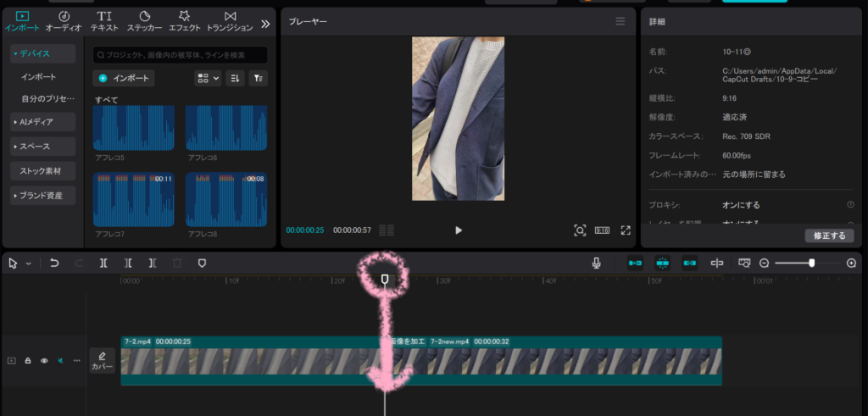Lock the main video track

(x=28, y=361)
